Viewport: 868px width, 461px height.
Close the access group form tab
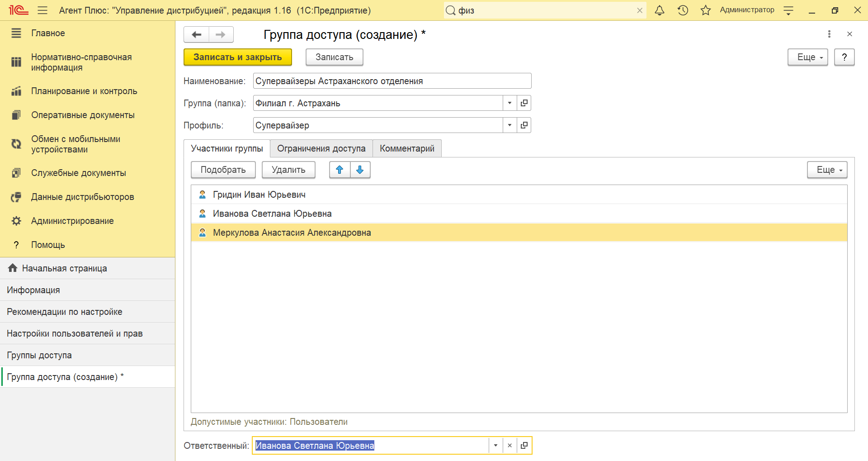point(849,34)
